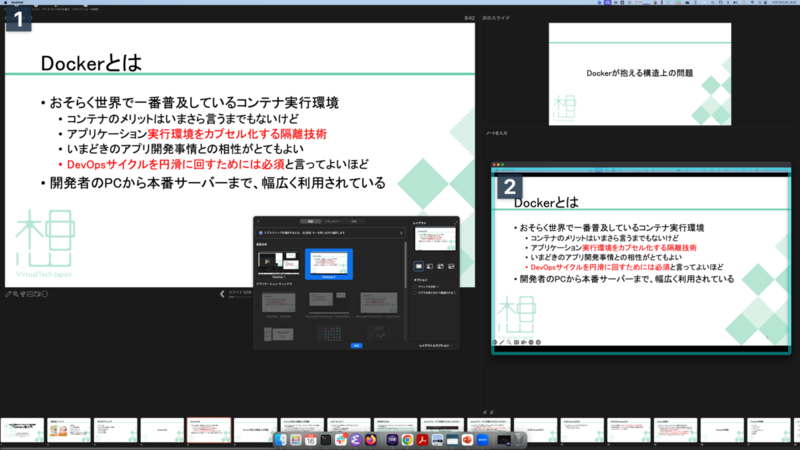Select the Desktop 1 screen thumbnail
This screenshot has width=800, height=450.
[279, 263]
